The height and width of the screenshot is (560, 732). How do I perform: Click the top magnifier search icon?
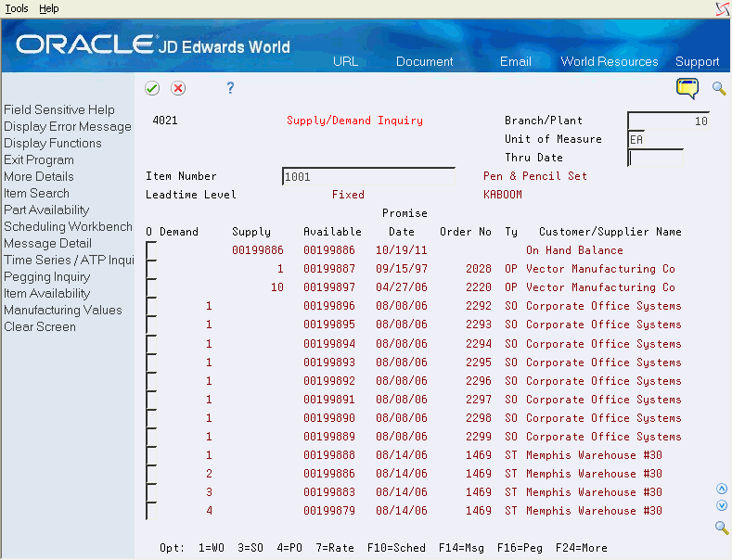719,88
